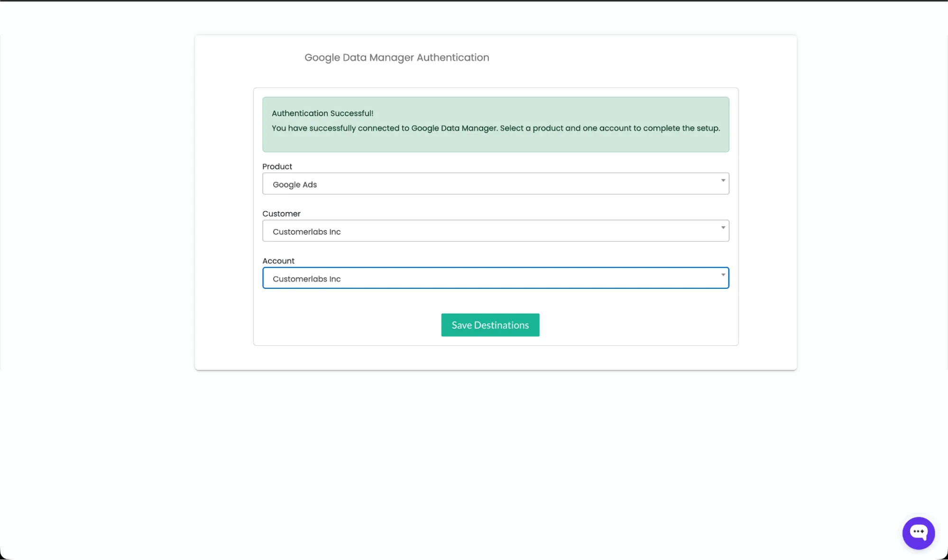Click the Product dropdown arrow
Viewport: 948px width, 560px height.
click(x=723, y=180)
